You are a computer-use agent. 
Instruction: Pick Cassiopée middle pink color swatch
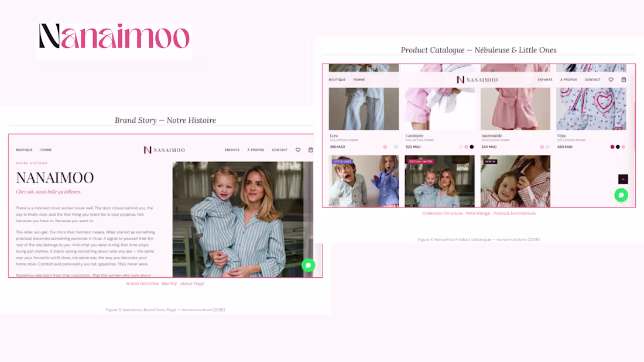pyautogui.click(x=466, y=147)
